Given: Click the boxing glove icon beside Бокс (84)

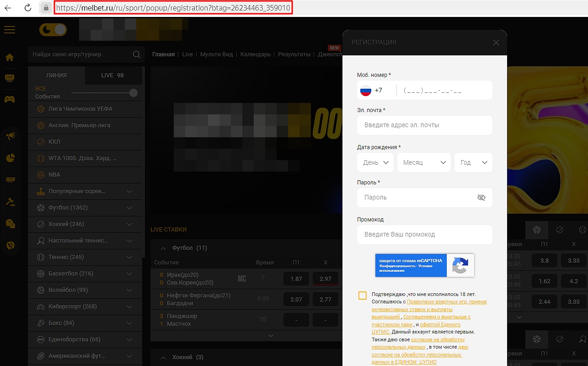Looking at the screenshot, I should (x=41, y=323).
